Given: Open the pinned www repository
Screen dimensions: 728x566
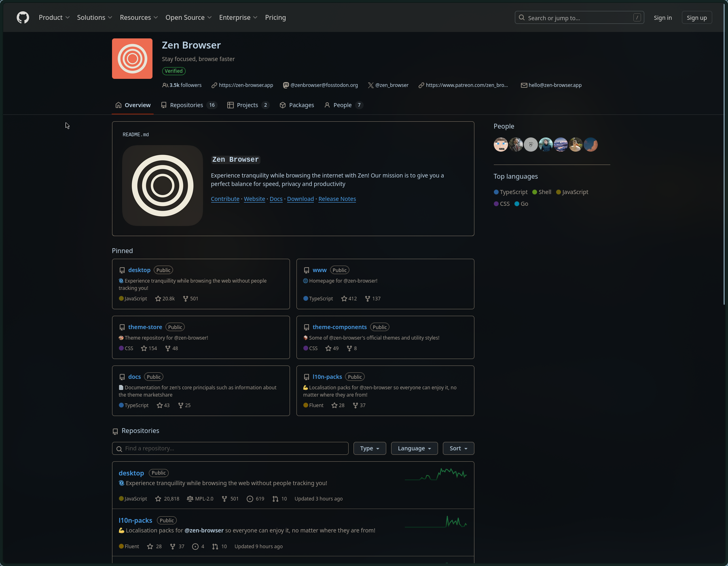Looking at the screenshot, I should pyautogui.click(x=320, y=270).
